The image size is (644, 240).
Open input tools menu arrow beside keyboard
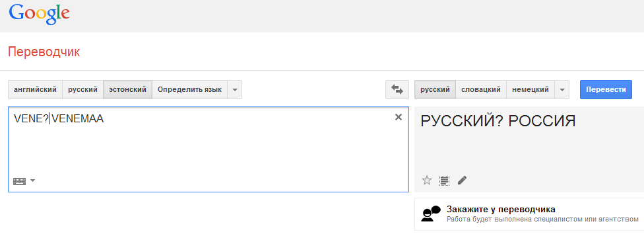coord(32,180)
